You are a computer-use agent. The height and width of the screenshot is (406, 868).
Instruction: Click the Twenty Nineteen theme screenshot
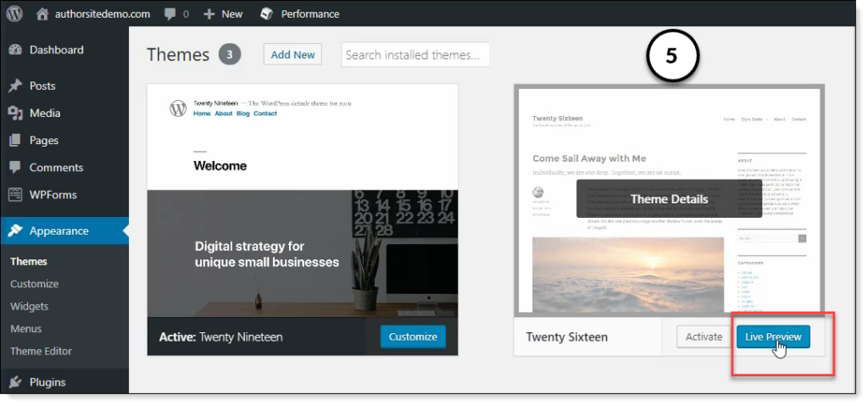[303, 201]
